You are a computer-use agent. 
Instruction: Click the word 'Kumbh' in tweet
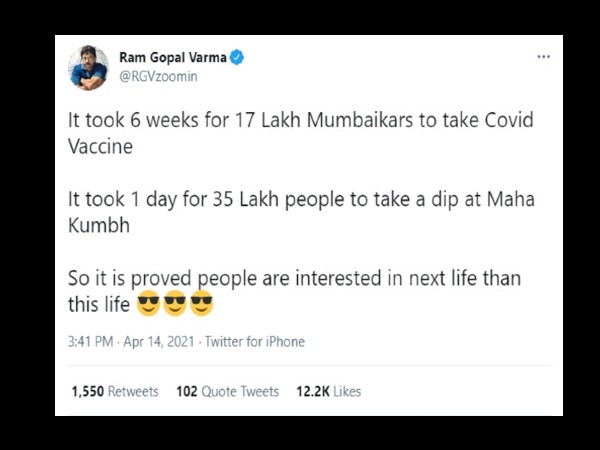(99, 225)
